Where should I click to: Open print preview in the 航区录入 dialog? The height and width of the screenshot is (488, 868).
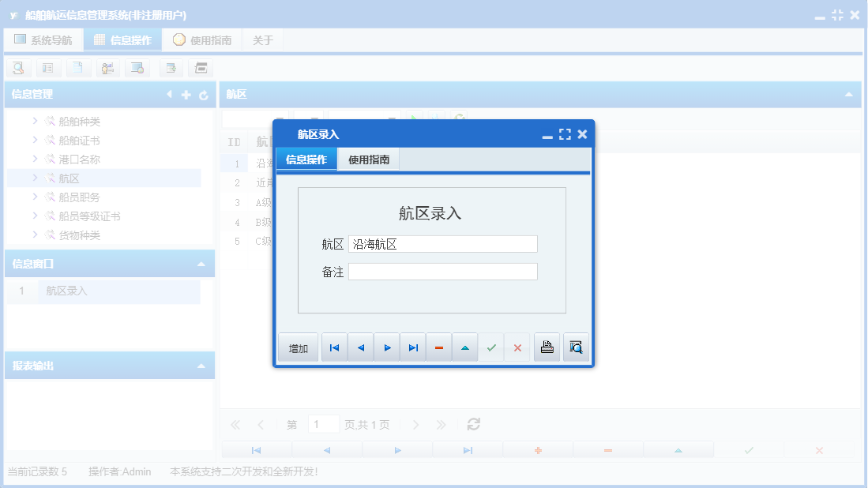(x=576, y=347)
